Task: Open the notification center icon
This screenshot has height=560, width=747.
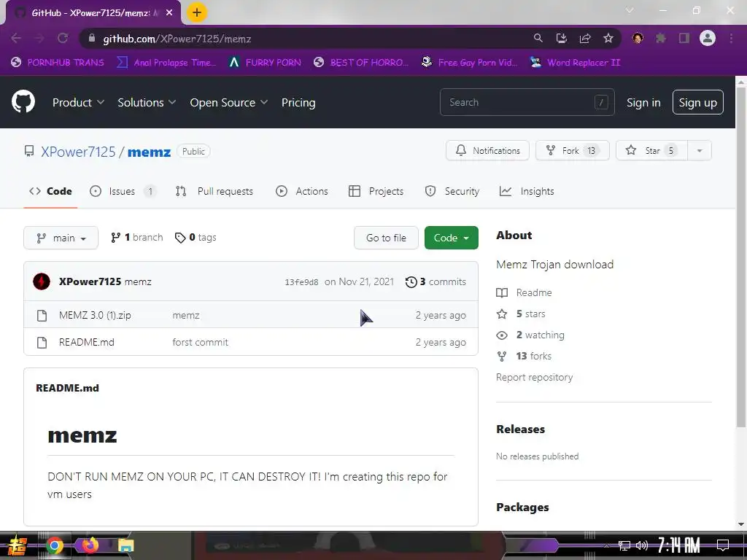Action: pyautogui.click(x=723, y=545)
